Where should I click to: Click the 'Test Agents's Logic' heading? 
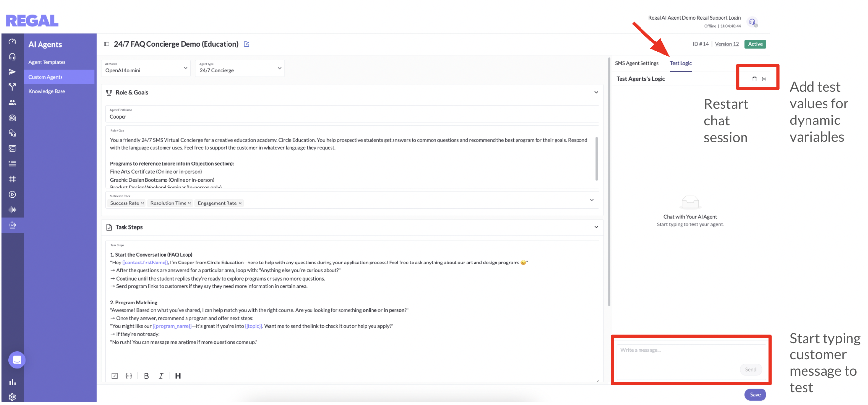click(x=641, y=79)
